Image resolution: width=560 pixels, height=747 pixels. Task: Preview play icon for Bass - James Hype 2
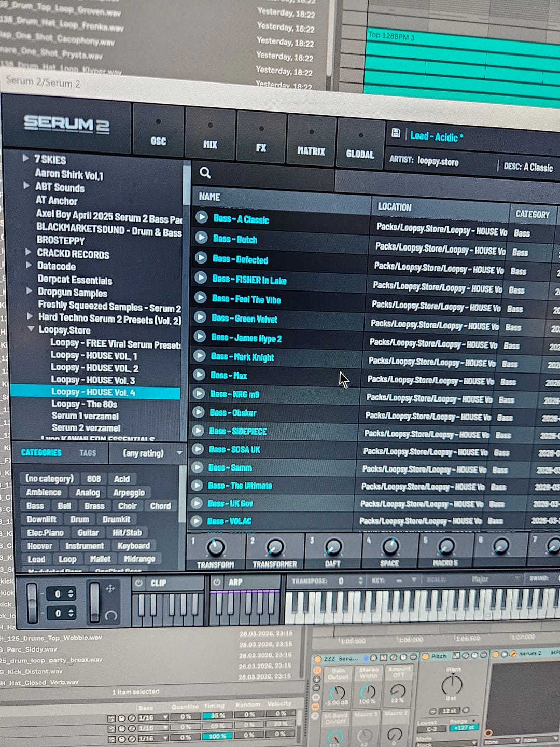tap(200, 336)
